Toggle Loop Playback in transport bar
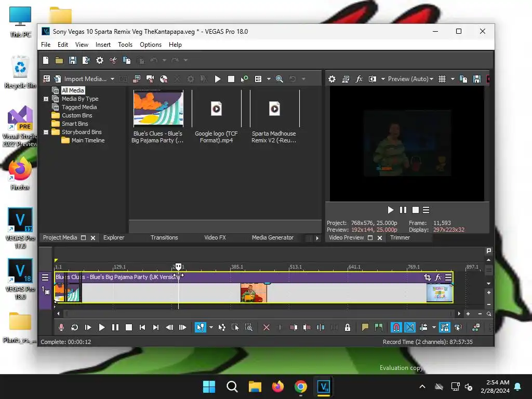532x399 pixels. 75,327
